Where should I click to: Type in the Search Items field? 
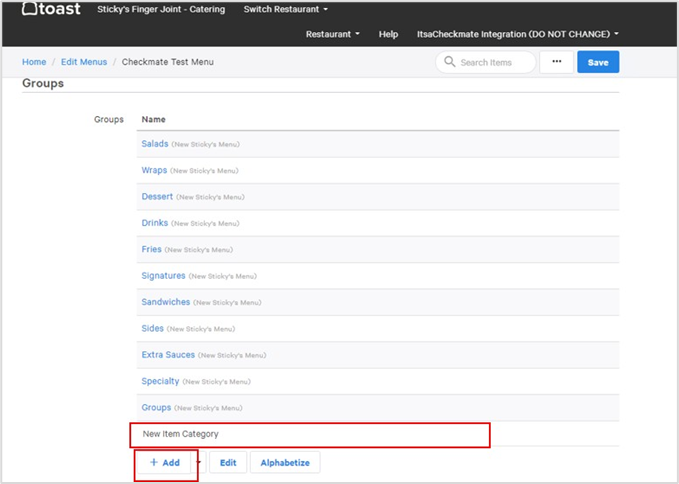492,62
